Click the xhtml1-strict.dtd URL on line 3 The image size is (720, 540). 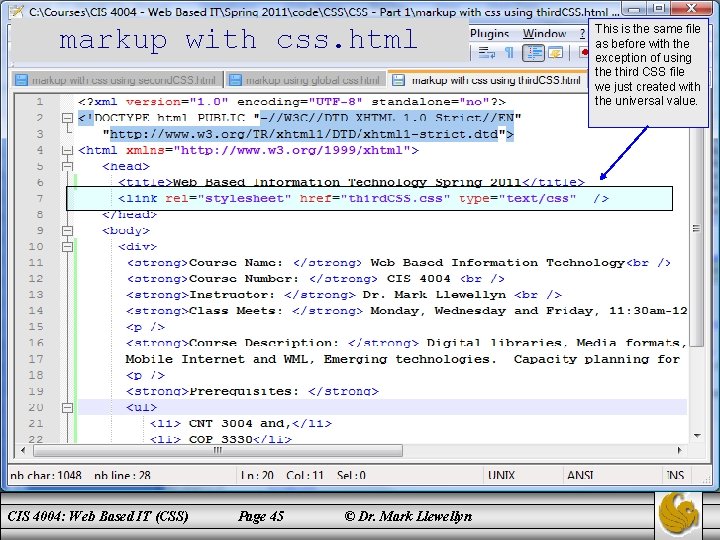coord(304,134)
